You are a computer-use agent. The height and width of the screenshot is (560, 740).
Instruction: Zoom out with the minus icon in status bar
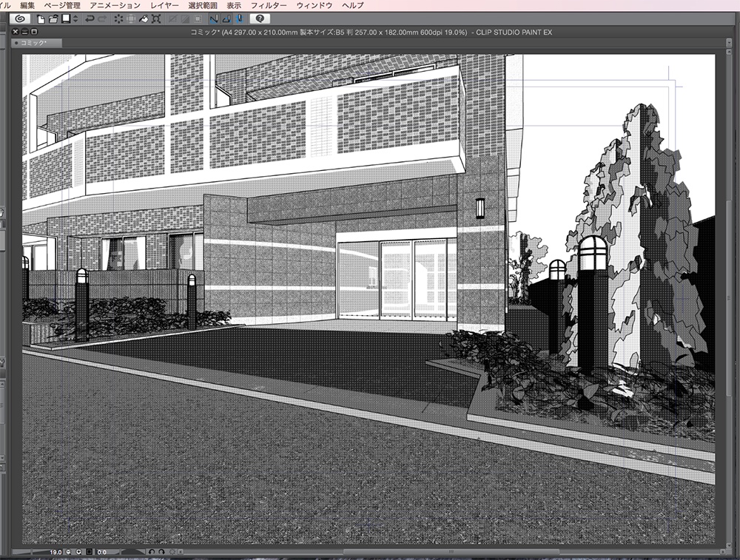point(68,551)
